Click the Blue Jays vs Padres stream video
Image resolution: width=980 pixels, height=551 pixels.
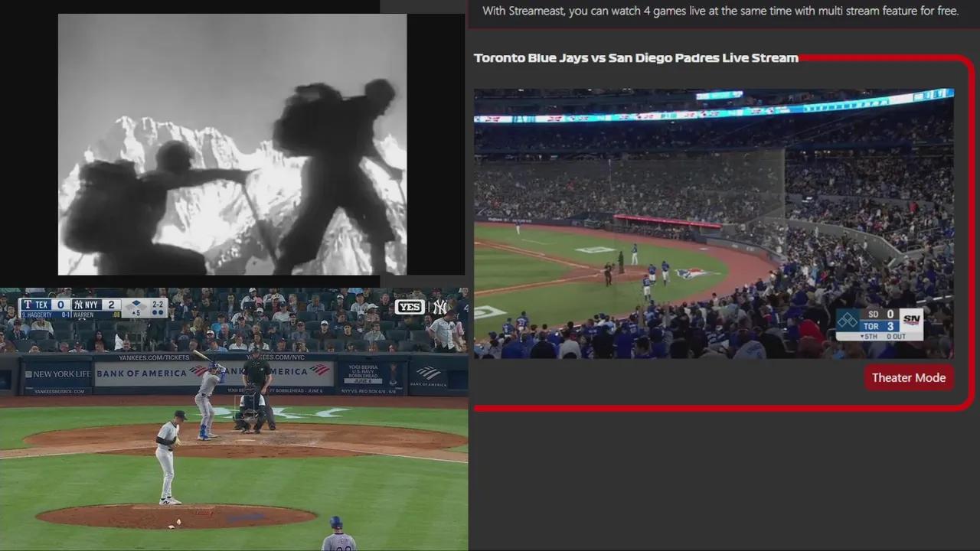pyautogui.click(x=714, y=223)
